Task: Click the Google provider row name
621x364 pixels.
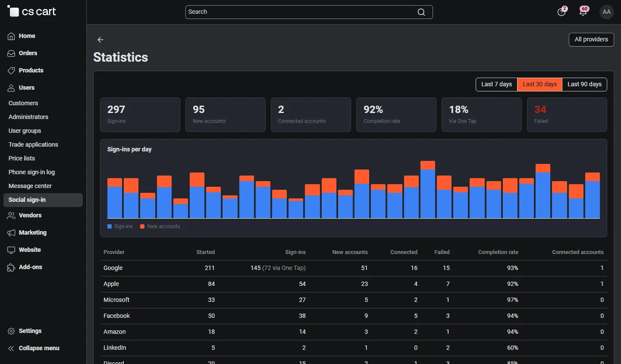Action: (113, 268)
